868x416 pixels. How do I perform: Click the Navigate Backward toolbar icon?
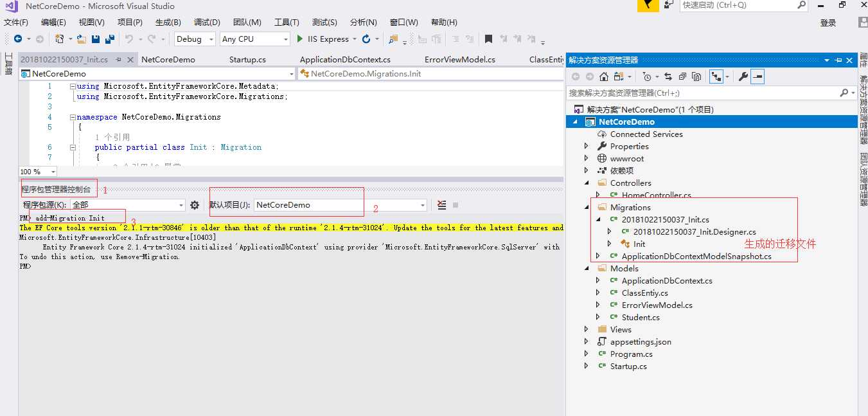point(18,39)
